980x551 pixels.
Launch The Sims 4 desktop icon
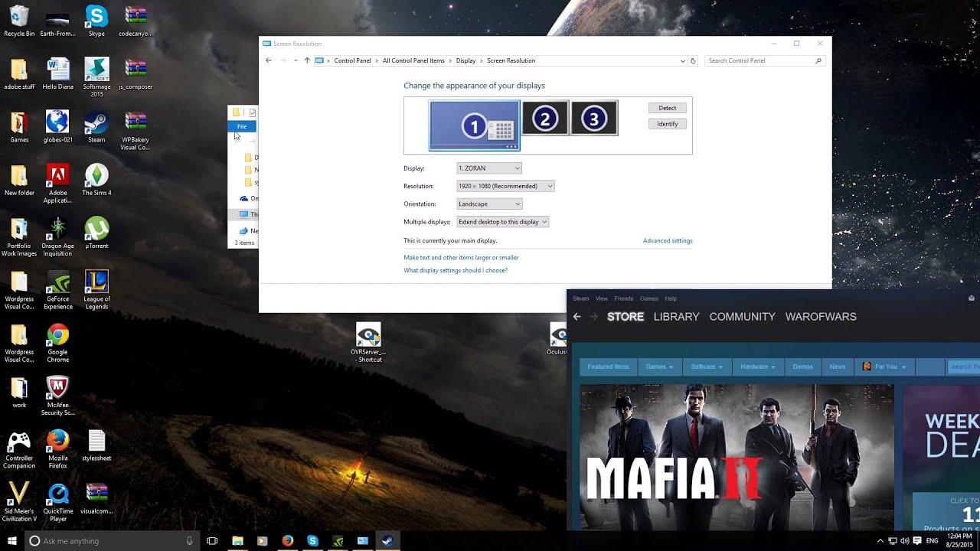[96, 180]
